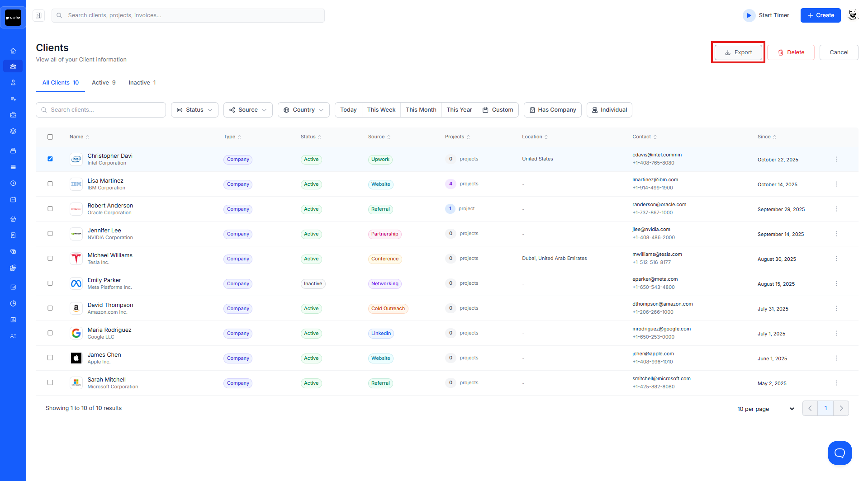Screen dimensions: 868x481
Task: Open the chat support bubble
Action: [840, 453]
